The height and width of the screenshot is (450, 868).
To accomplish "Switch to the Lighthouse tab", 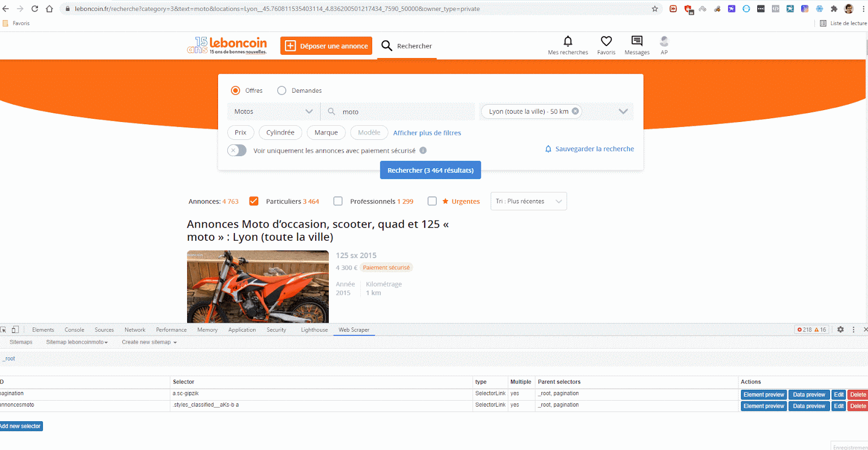I will click(315, 330).
